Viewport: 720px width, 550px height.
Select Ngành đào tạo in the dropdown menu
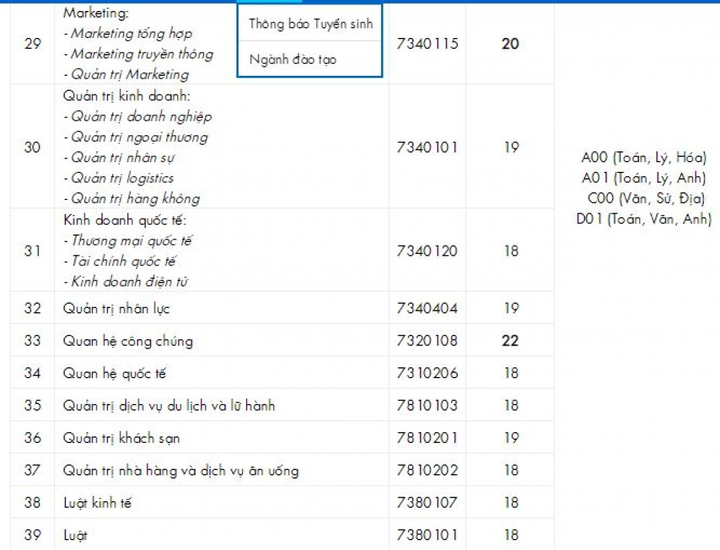pos(293,59)
